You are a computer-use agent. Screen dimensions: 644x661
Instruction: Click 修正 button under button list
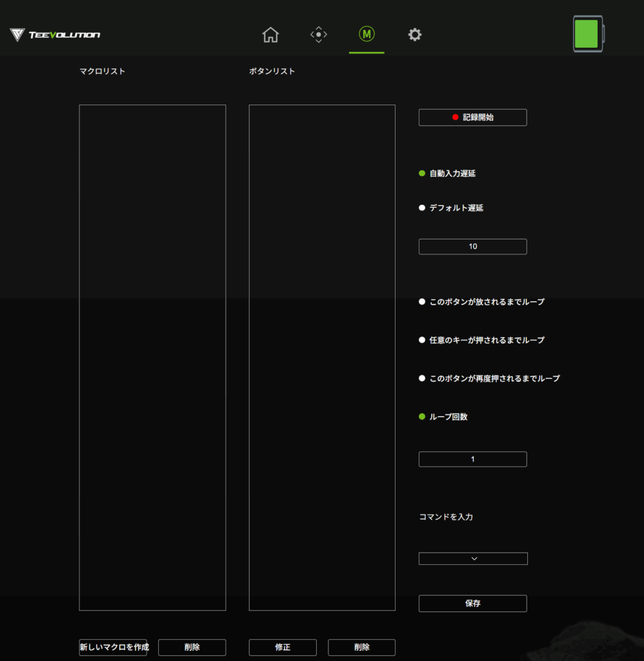(x=283, y=647)
